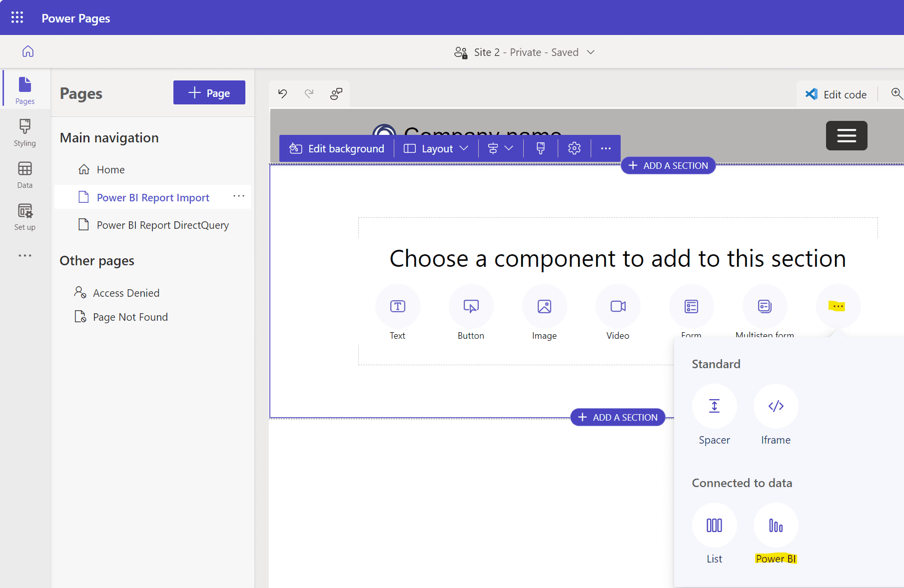
Task: Click the zoom magnifier icon
Action: (897, 93)
